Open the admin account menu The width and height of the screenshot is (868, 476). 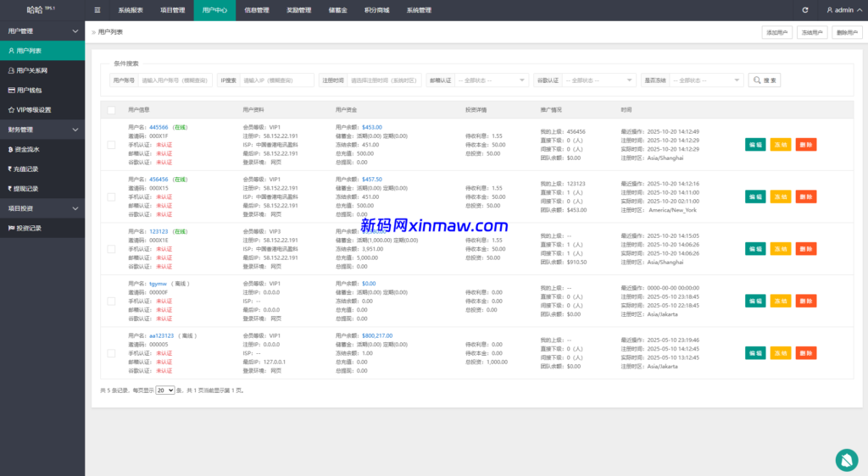click(843, 10)
